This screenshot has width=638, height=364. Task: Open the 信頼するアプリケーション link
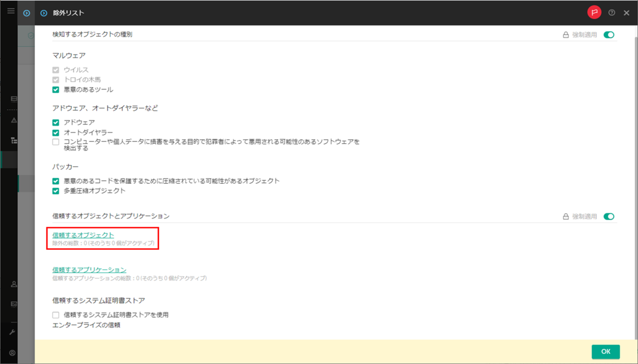pos(88,269)
